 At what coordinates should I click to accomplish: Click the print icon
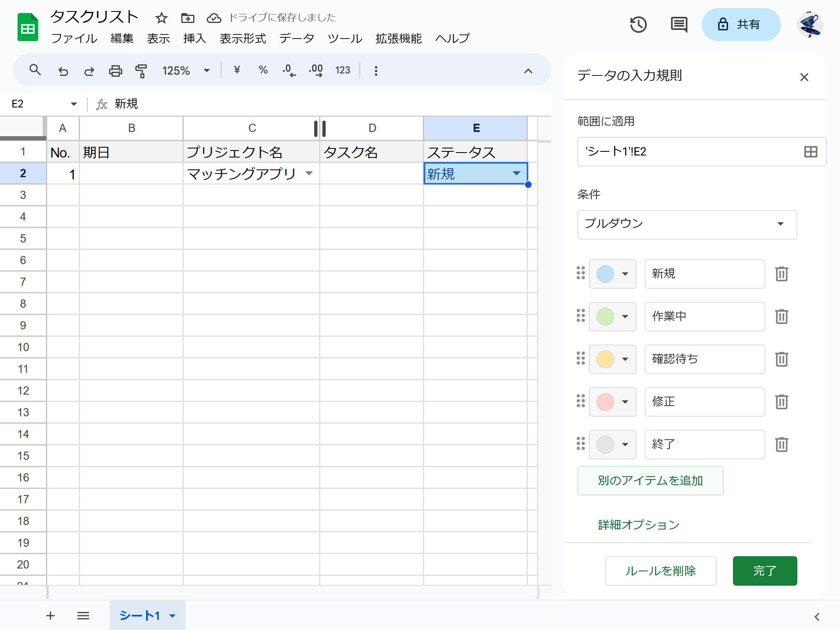(x=115, y=71)
